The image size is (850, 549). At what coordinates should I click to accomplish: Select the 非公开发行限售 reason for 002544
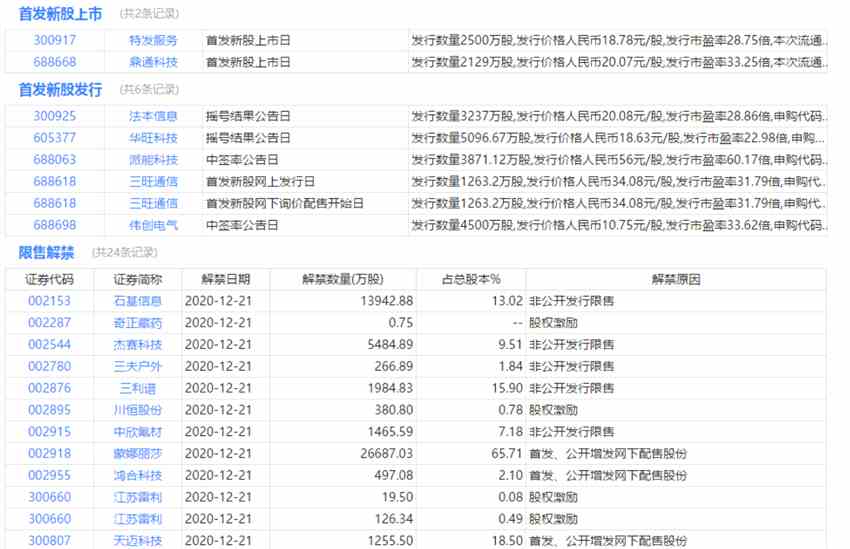coord(572,344)
